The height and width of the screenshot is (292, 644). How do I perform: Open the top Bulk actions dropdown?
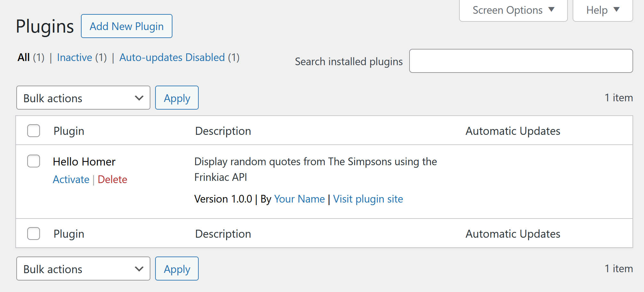(x=83, y=98)
